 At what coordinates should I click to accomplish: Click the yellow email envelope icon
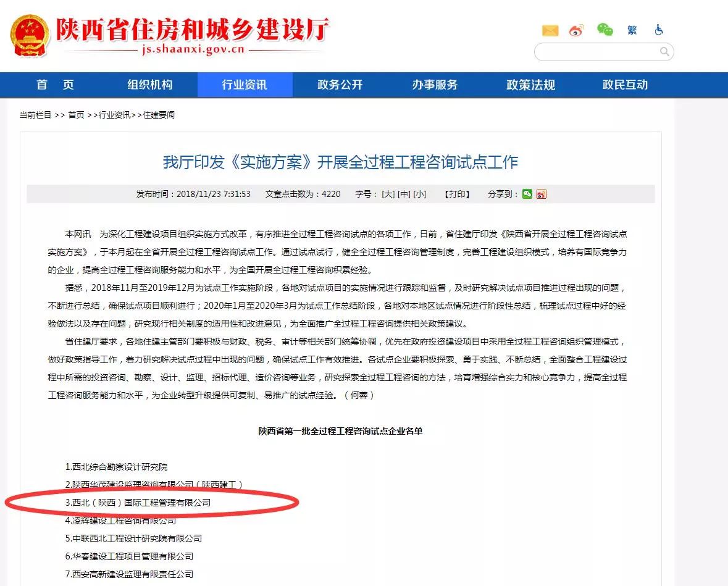[550, 30]
